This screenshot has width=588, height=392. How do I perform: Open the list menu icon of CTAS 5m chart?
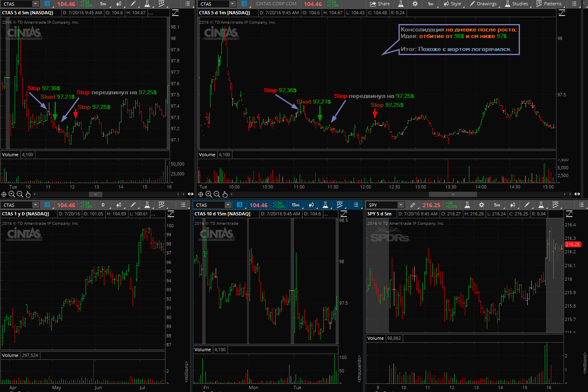pyautogui.click(x=188, y=4)
